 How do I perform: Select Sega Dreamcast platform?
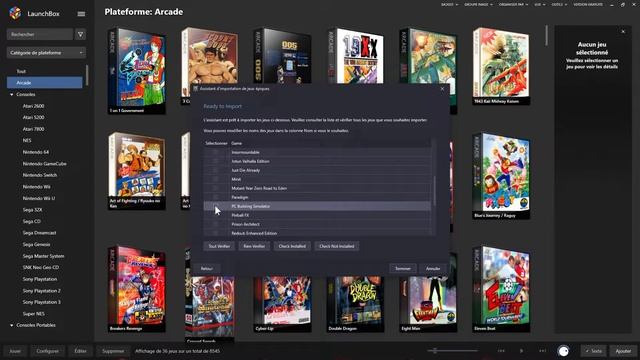(40, 233)
